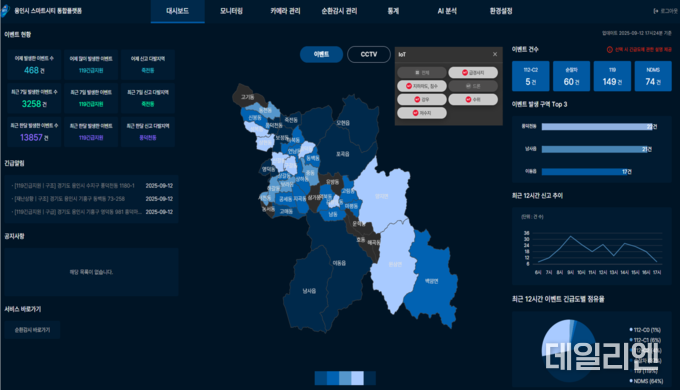The image size is (680, 390).
Task: Enable the 드론 IoT filter chip
Action: point(473,86)
